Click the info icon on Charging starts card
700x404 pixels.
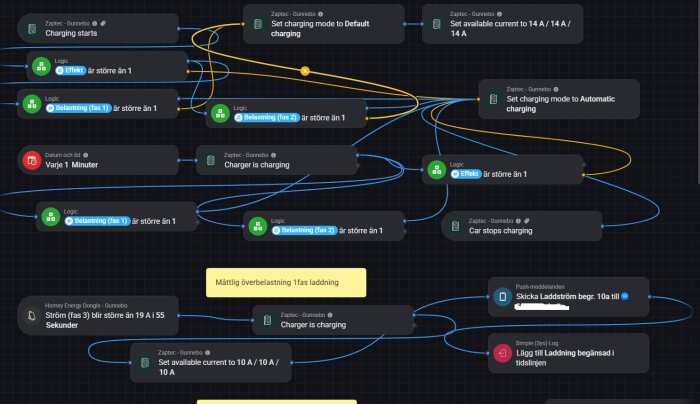94,23
